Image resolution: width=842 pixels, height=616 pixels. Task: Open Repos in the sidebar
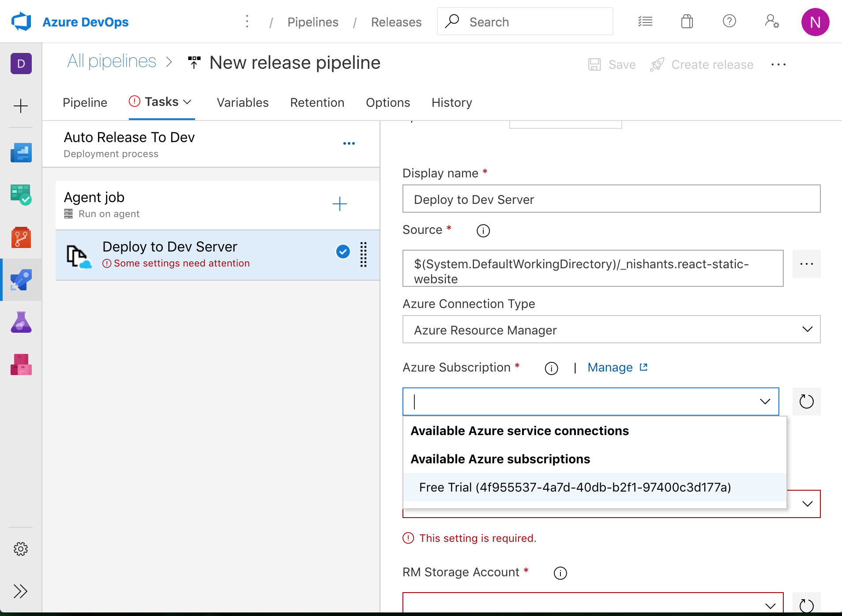click(x=21, y=237)
